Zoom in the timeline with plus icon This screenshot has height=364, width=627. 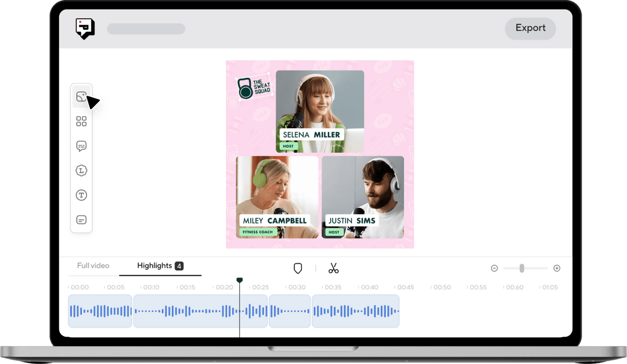tap(556, 268)
